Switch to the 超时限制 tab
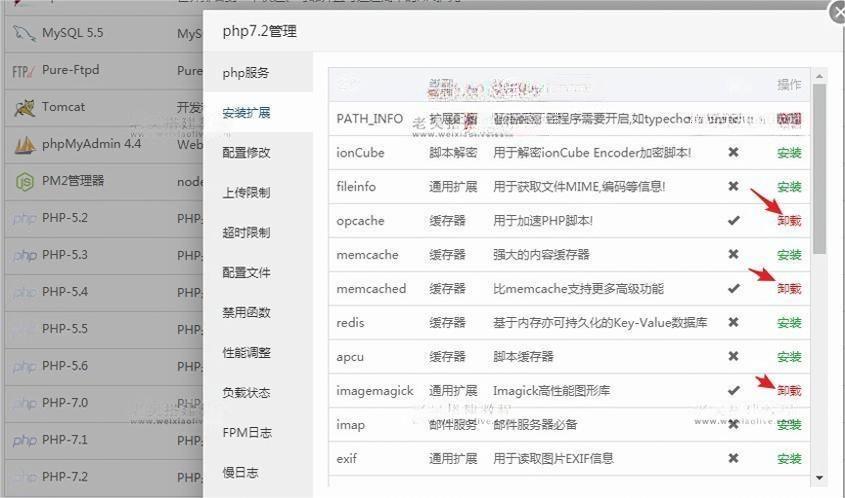This screenshot has width=845, height=498. 258,232
